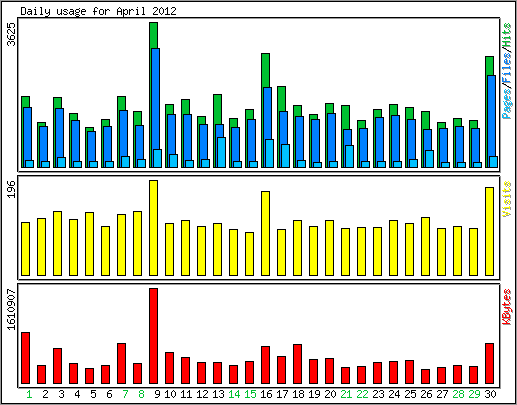Select the cyan pages bar for day 21
The width and height of the screenshot is (517, 405).
pyautogui.click(x=349, y=156)
